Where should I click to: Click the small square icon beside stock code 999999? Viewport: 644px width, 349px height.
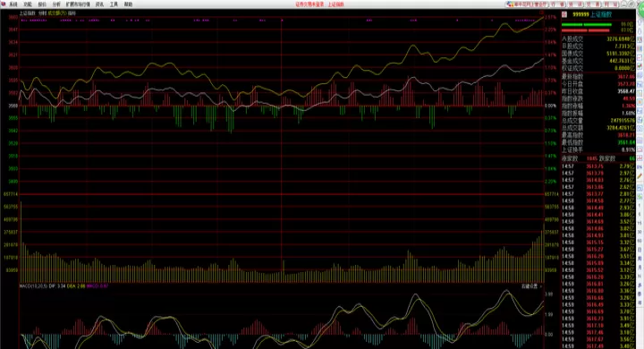564,14
